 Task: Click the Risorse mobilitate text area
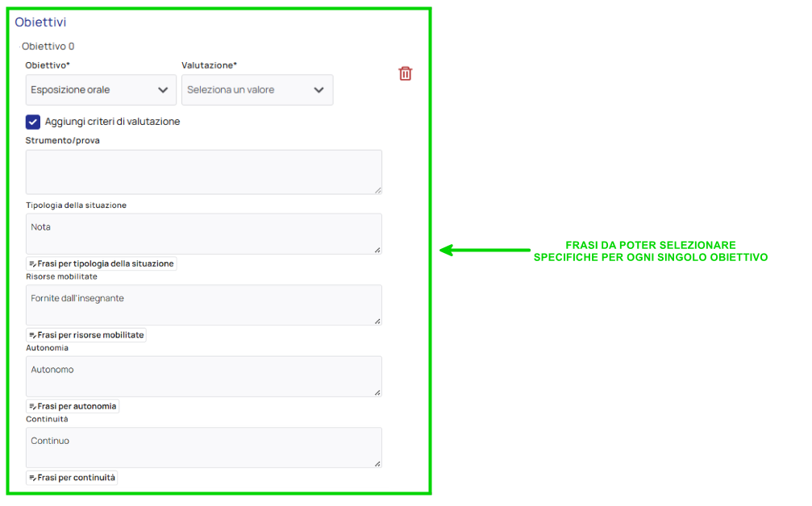pyautogui.click(x=203, y=305)
